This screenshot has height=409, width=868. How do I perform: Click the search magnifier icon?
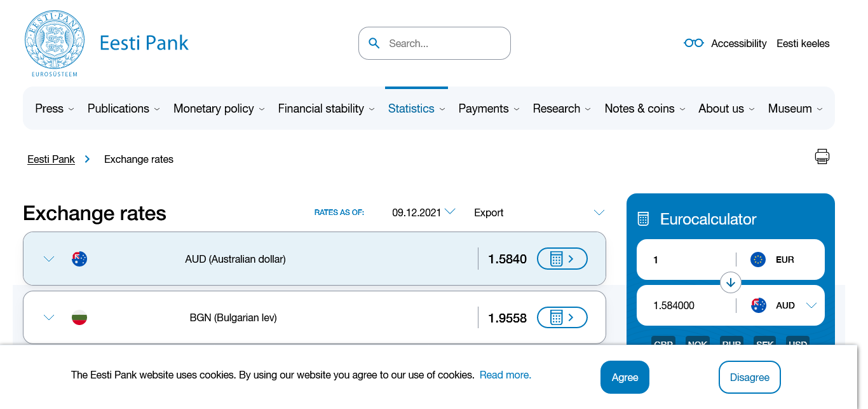click(374, 43)
